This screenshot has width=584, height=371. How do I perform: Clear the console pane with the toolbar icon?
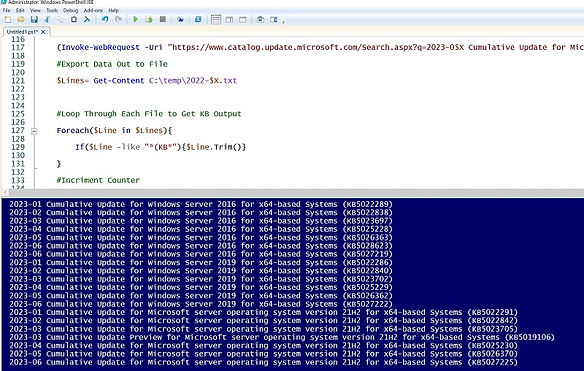[87, 19]
